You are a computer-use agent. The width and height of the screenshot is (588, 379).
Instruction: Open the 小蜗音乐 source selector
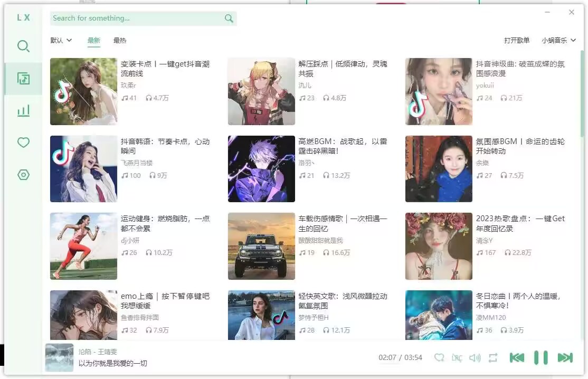coord(558,40)
